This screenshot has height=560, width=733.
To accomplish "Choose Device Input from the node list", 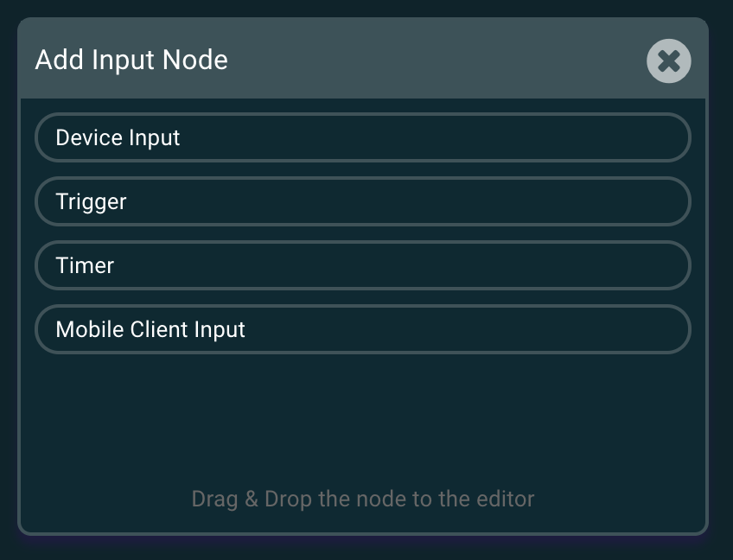I will pos(363,137).
